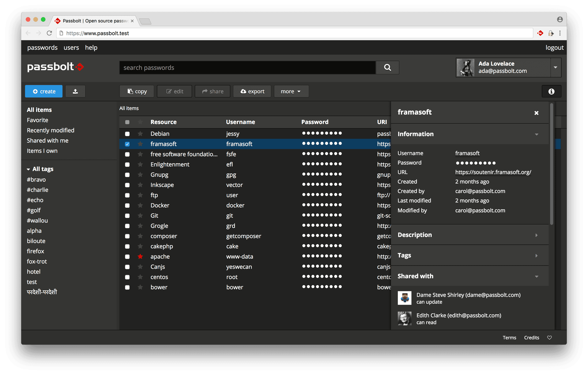Star the cakephp resource
Viewport: 588px width, 375px height.
[x=140, y=246]
